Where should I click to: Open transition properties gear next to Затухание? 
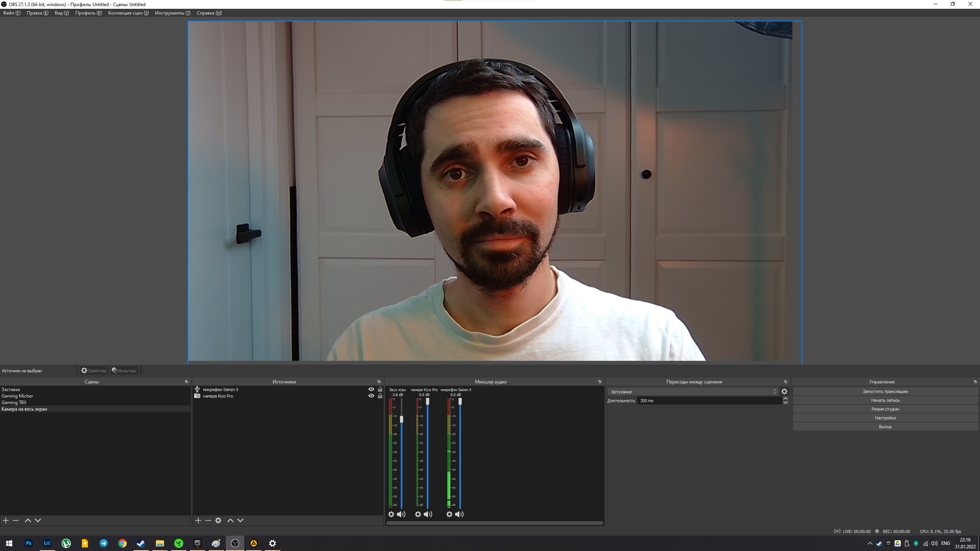[x=784, y=391]
